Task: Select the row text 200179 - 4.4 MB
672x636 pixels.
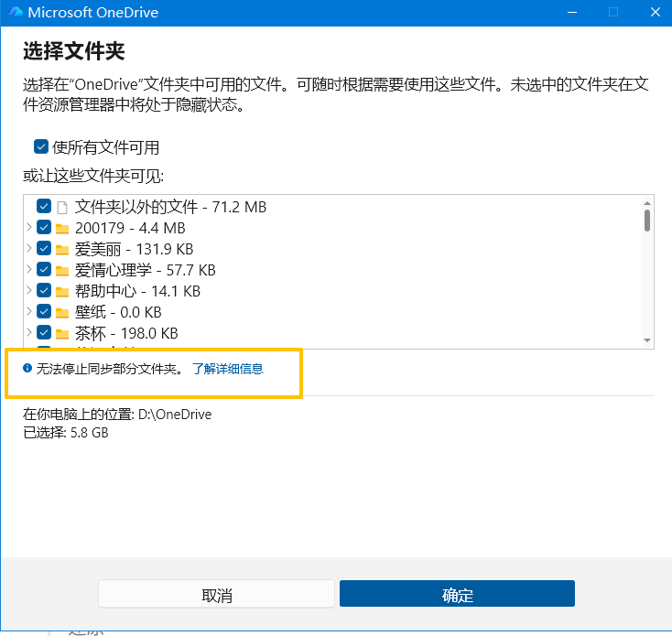Action: (x=130, y=228)
